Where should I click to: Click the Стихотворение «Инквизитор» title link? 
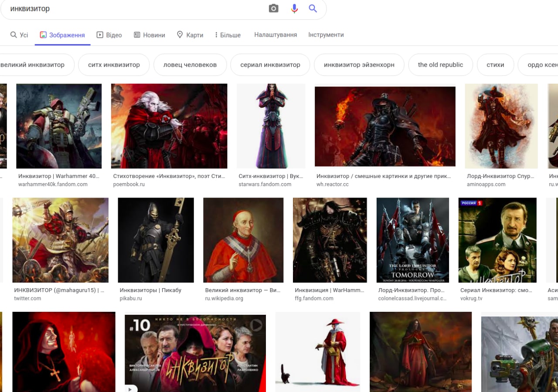[x=169, y=176]
